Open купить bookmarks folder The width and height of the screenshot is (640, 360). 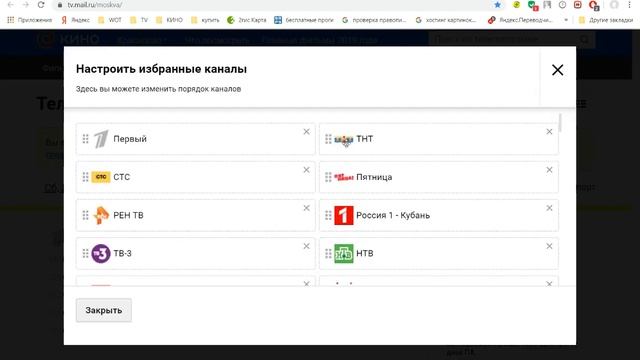[205, 20]
